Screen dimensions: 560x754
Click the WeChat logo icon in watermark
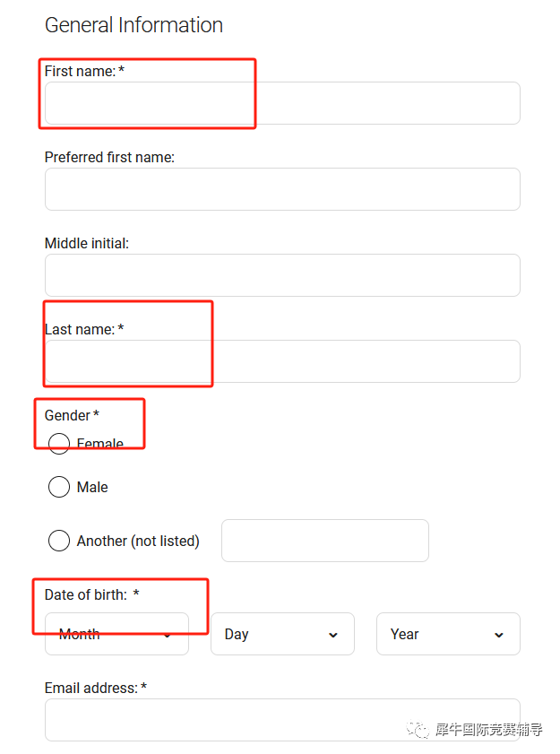[418, 730]
